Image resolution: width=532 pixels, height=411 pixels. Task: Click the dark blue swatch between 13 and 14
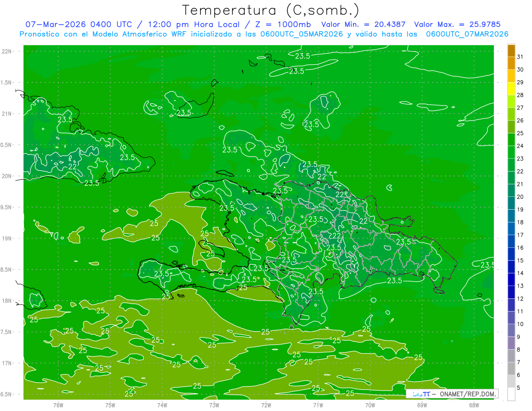coord(511,279)
